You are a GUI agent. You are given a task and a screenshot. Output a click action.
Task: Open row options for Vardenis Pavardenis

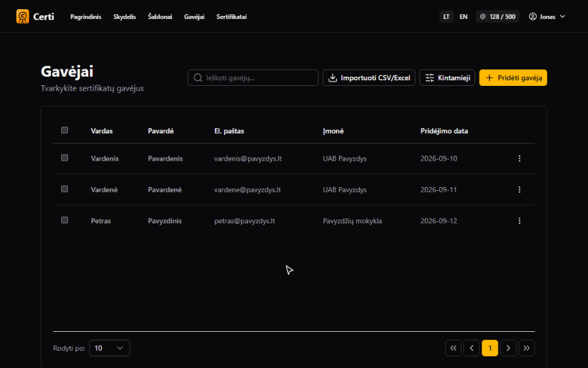tap(519, 158)
